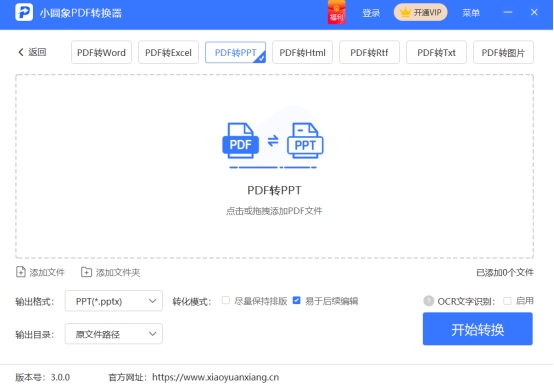Switch to the PDF转Word tab
554x388 pixels.
point(101,52)
